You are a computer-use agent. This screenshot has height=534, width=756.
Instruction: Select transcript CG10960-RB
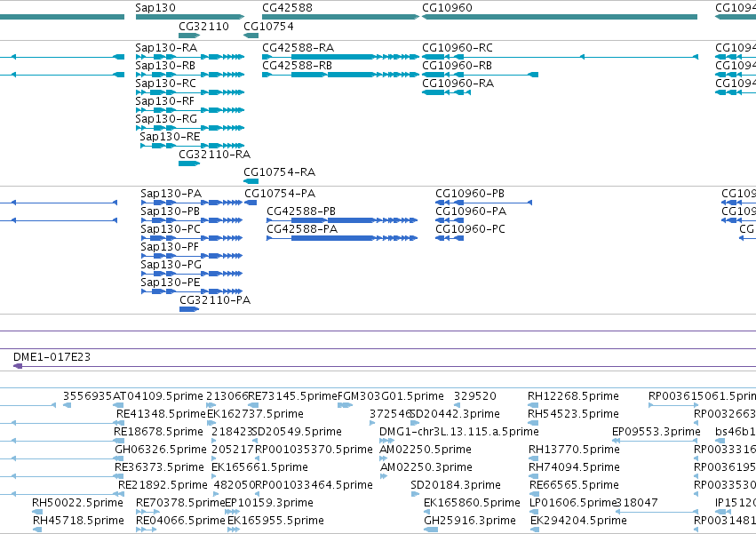click(481, 75)
